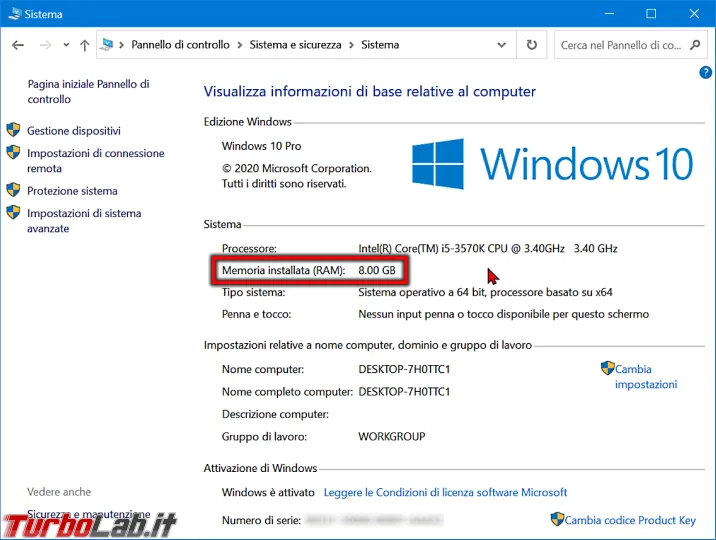Expand the address bar history dropdown

(501, 45)
